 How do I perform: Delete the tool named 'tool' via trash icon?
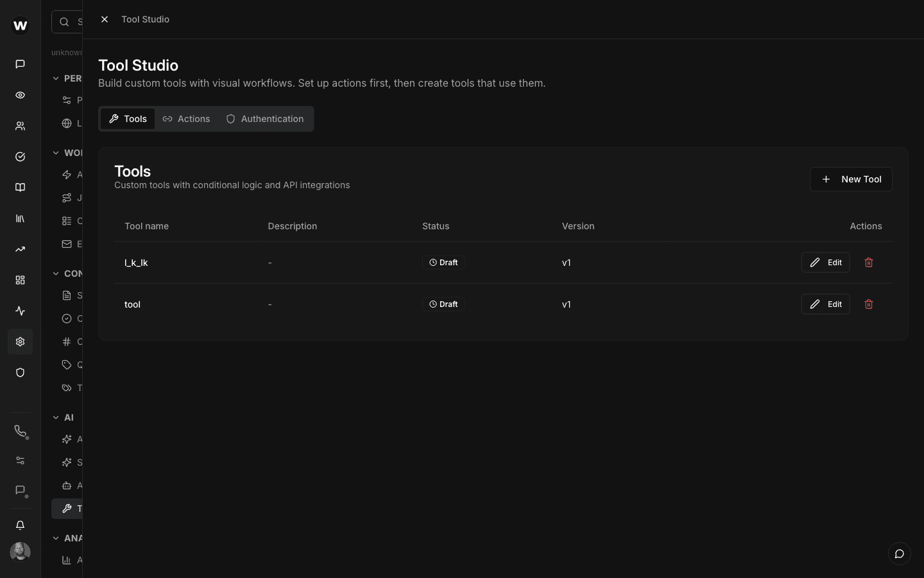pos(868,304)
